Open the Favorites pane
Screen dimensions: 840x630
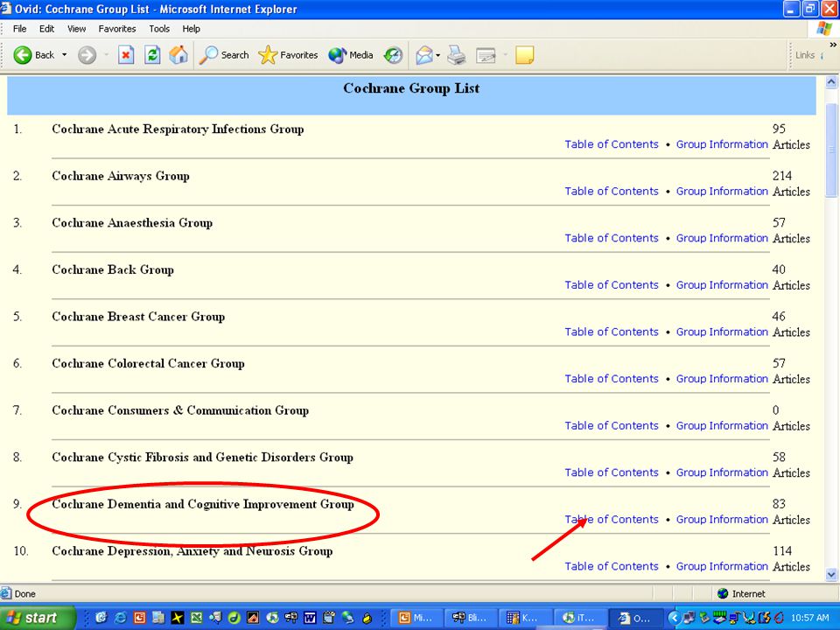point(288,54)
